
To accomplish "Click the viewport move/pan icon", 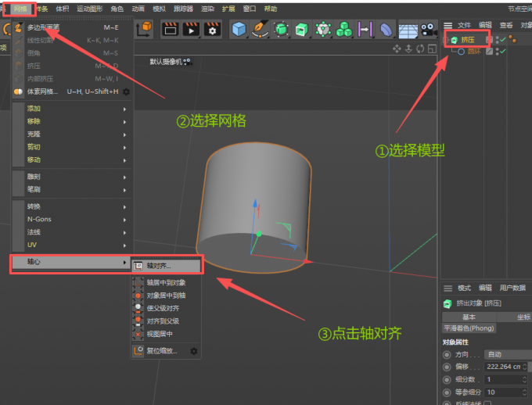I will (x=397, y=48).
